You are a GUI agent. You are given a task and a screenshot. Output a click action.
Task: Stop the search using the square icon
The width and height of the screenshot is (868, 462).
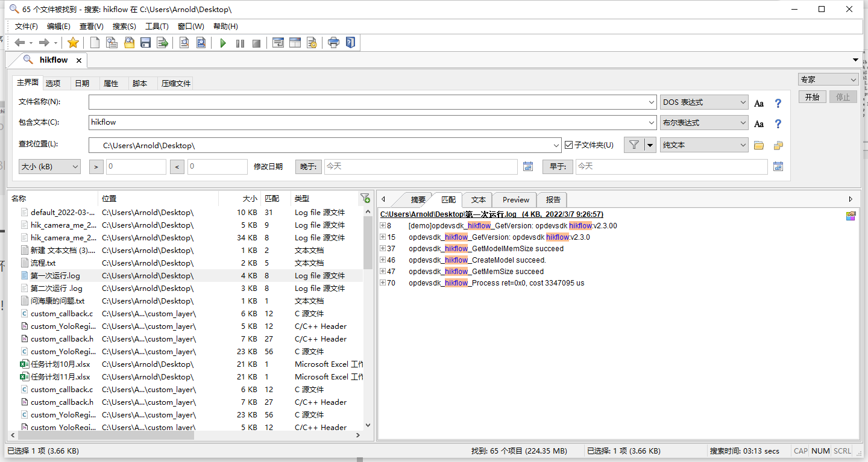tap(256, 42)
